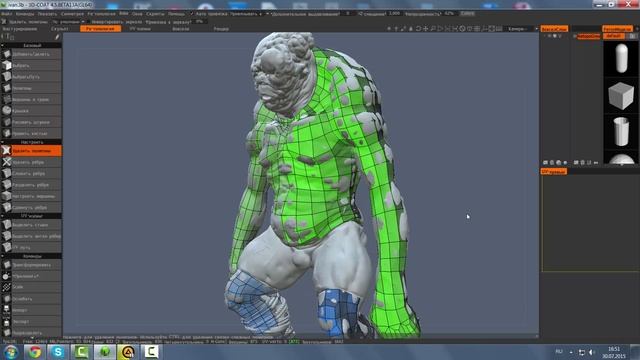Viewport: 640px width, 360px height.
Task: Open the По умолчанию dropdown
Action: [x=68, y=22]
